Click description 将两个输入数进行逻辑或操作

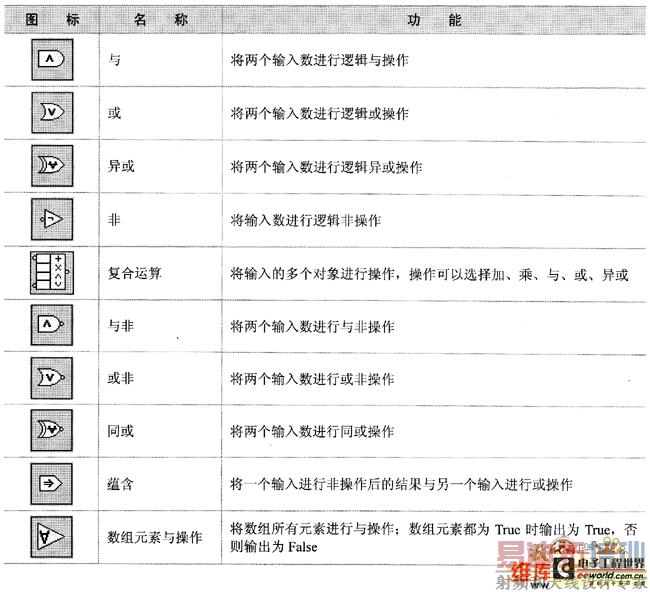pyautogui.click(x=319, y=114)
